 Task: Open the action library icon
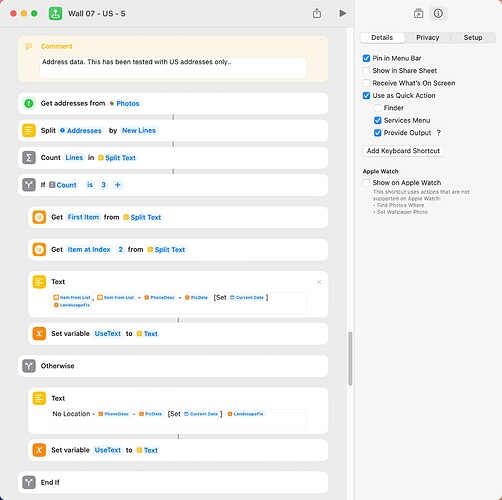pyautogui.click(x=418, y=13)
